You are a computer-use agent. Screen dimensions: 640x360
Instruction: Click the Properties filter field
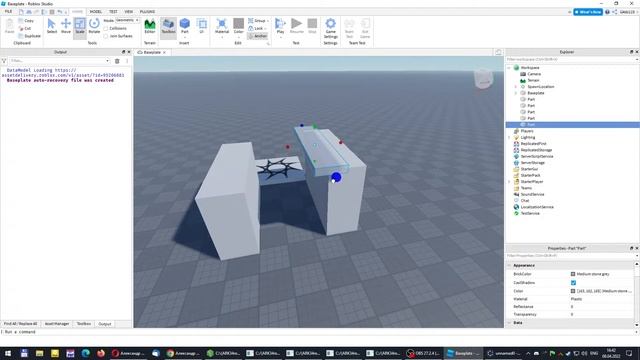pyautogui.click(x=571, y=256)
